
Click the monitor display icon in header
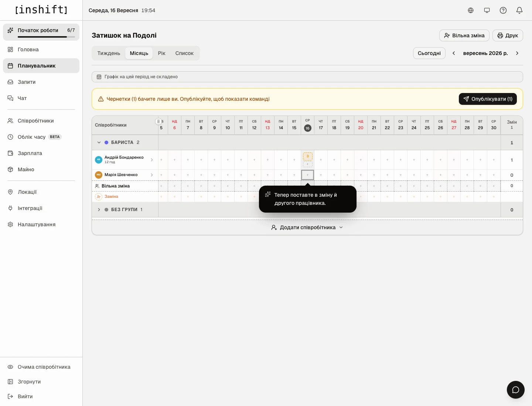[487, 10]
